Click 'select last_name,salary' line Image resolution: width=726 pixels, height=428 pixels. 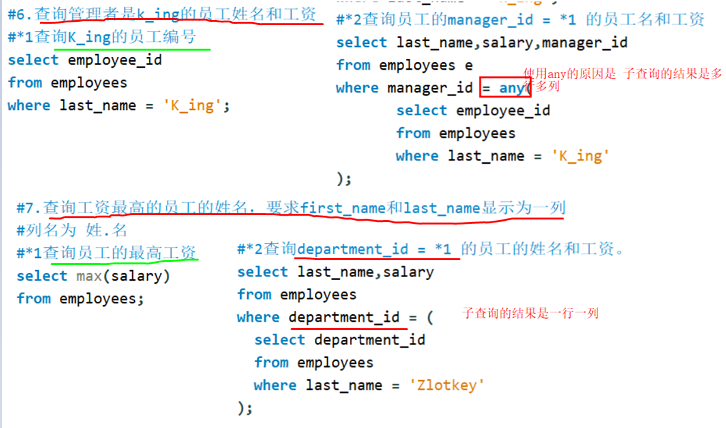[336, 272]
